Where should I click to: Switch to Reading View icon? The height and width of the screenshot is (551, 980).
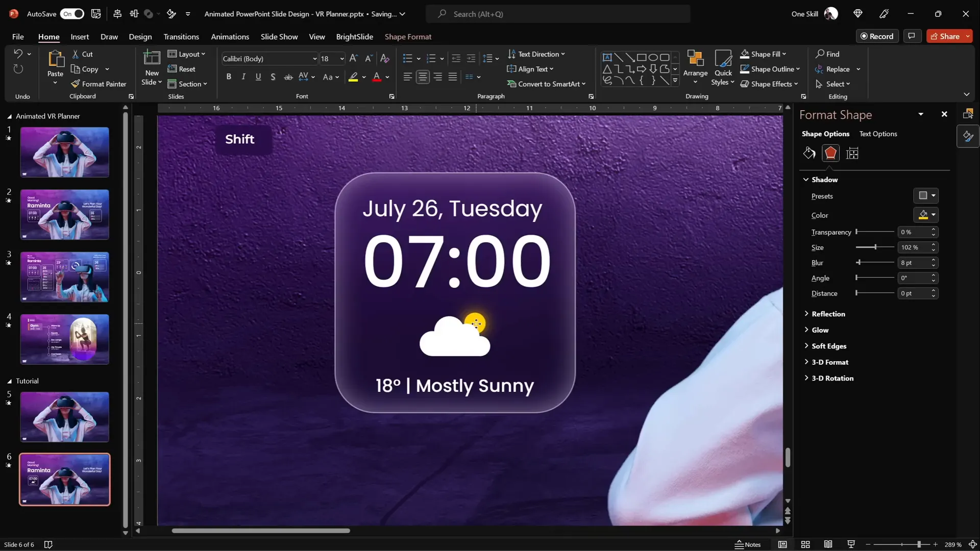[828, 544]
